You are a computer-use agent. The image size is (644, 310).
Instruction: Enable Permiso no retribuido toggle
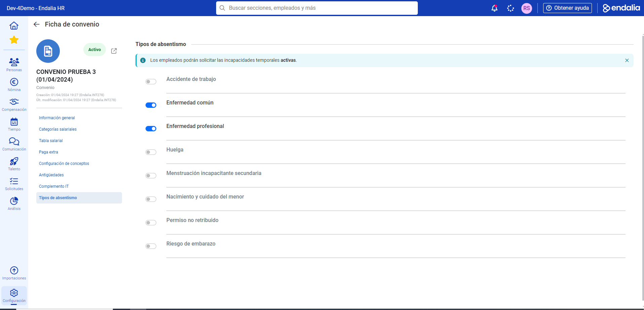coord(151,223)
